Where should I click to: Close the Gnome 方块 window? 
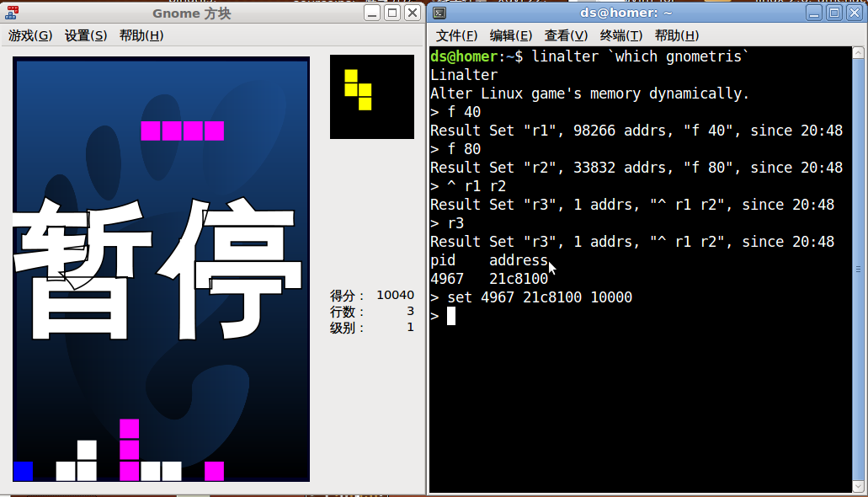click(413, 13)
